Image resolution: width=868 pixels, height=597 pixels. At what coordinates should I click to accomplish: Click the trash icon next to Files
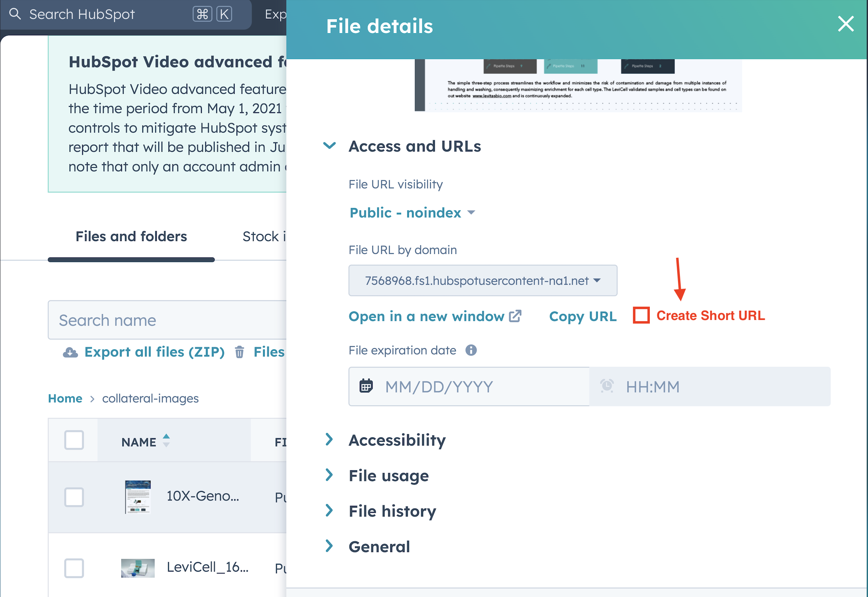pos(240,352)
